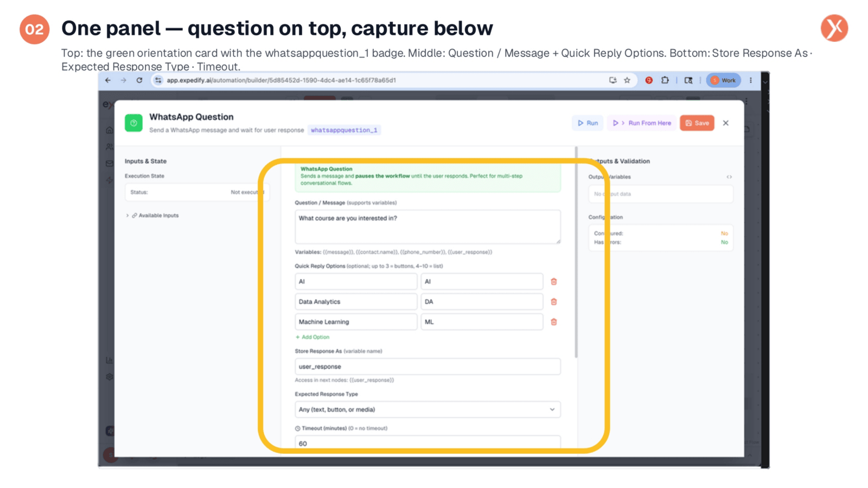Image resolution: width=868 pixels, height=488 pixels.
Task: Click the Data Analytics option field
Action: point(356,301)
